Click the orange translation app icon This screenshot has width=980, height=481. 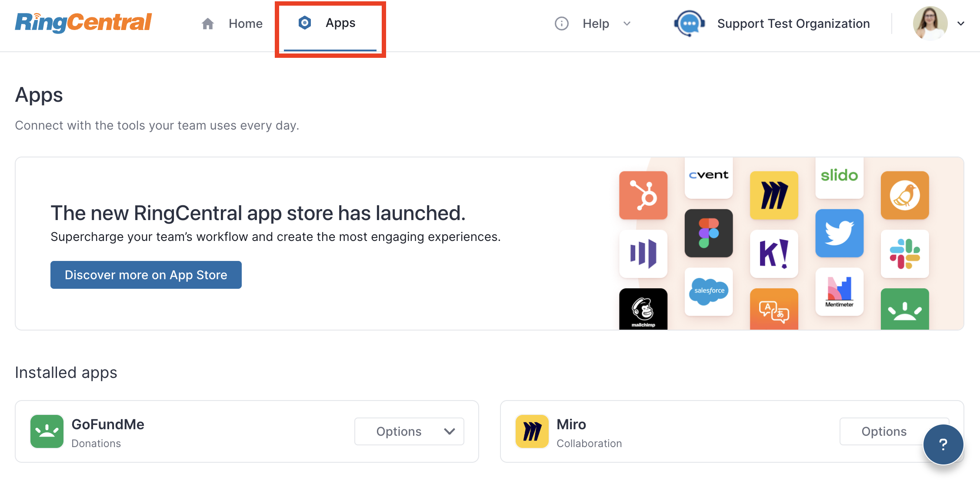pos(774,309)
